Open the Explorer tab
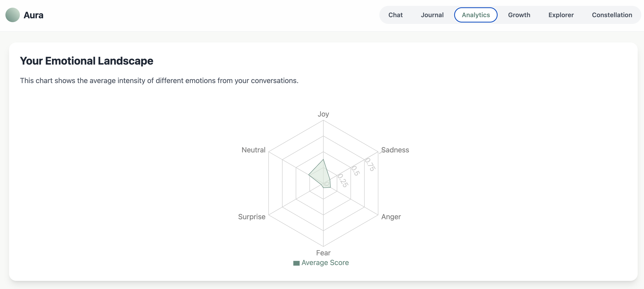The width and height of the screenshot is (644, 289). point(561,15)
